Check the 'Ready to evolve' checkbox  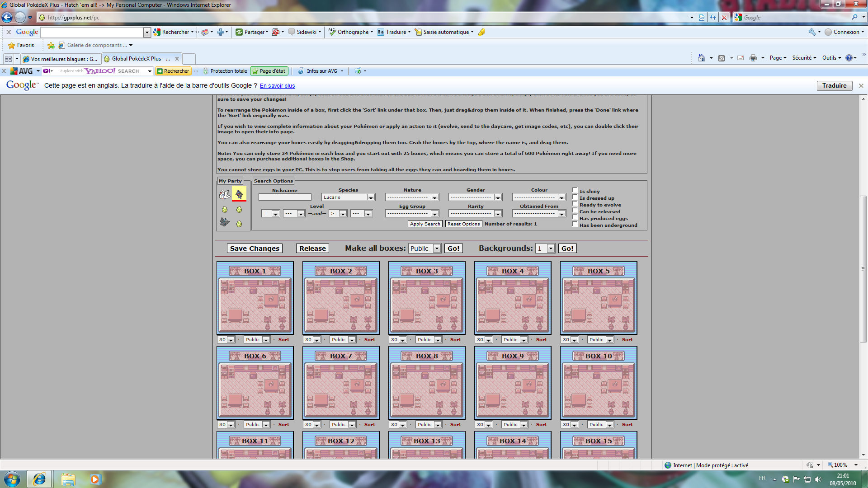click(575, 204)
